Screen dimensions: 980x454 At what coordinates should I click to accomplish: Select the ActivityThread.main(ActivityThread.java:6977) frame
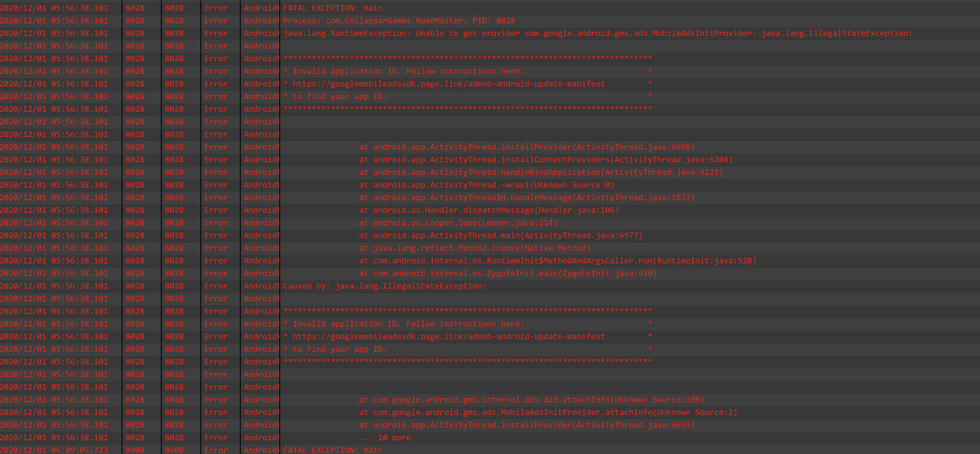coord(501,235)
